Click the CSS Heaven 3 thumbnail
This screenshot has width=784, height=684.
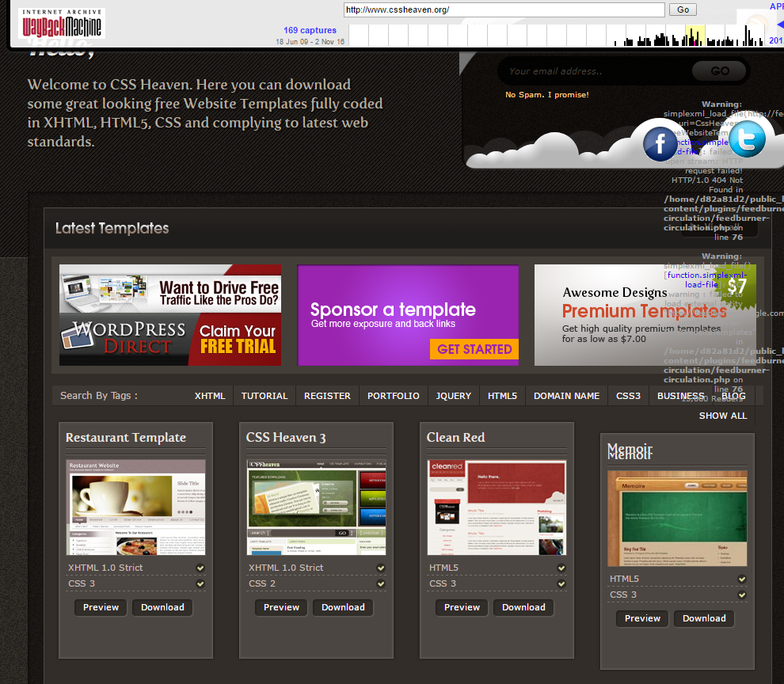pos(317,507)
